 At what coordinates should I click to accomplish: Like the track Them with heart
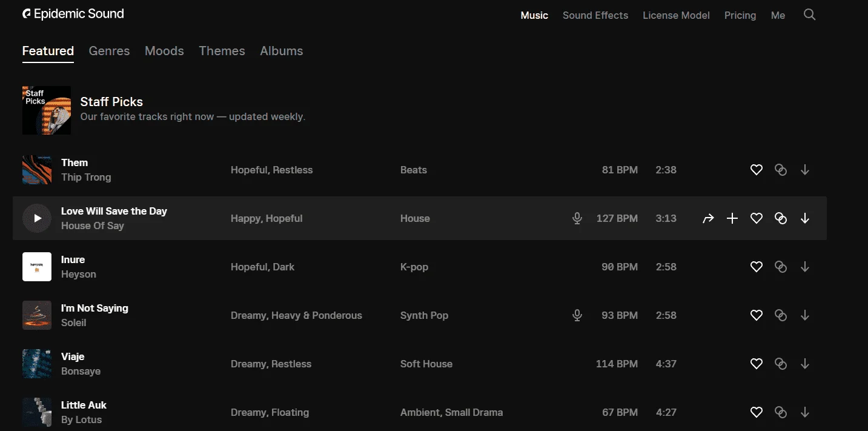[x=757, y=170]
